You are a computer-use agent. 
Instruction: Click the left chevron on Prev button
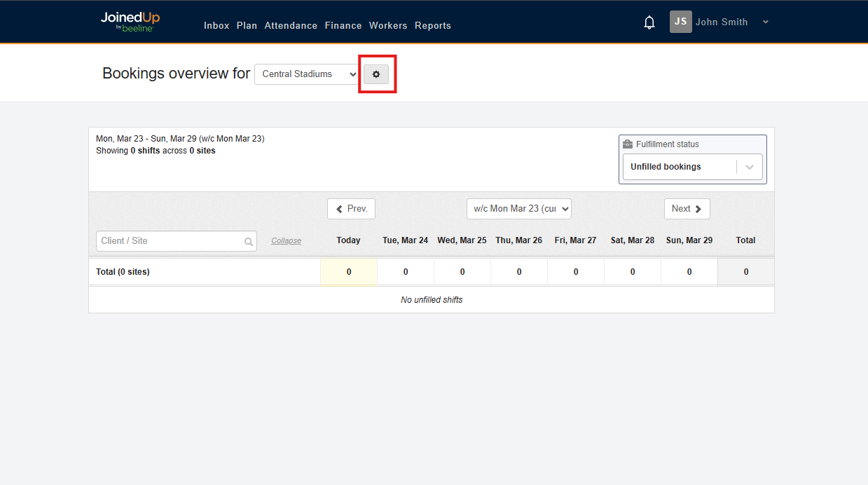click(x=340, y=208)
